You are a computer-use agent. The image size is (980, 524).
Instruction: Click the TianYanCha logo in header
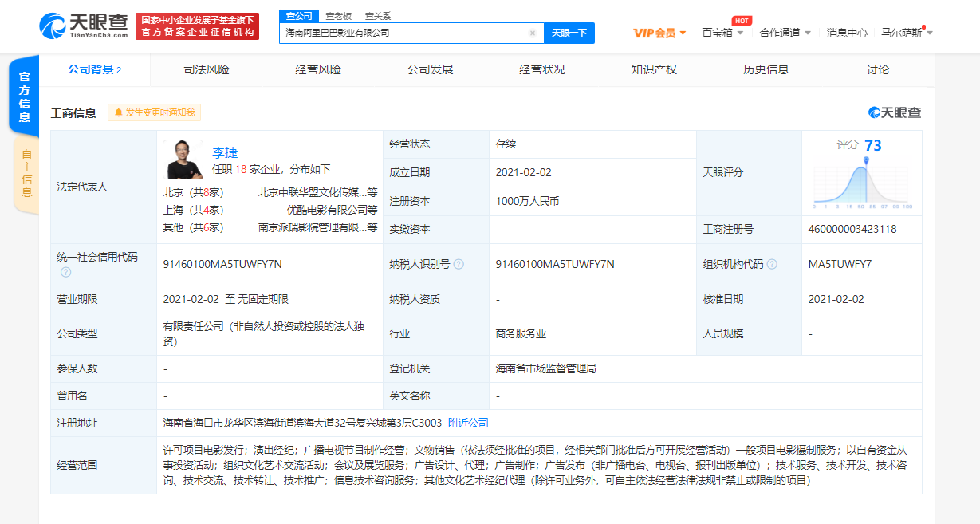click(83, 26)
